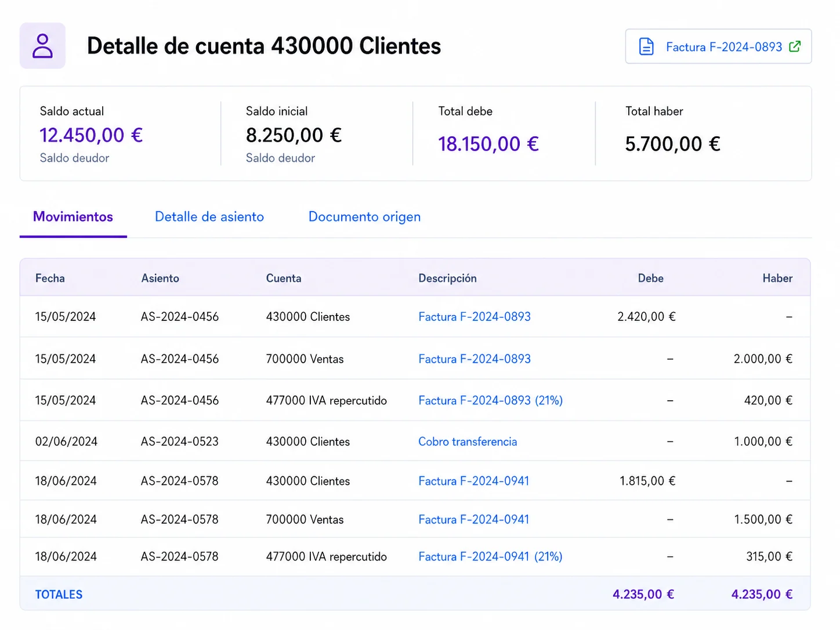
Task: Open Factura F-2024-0893 link in 700000 Ventas row
Action: 475,359
